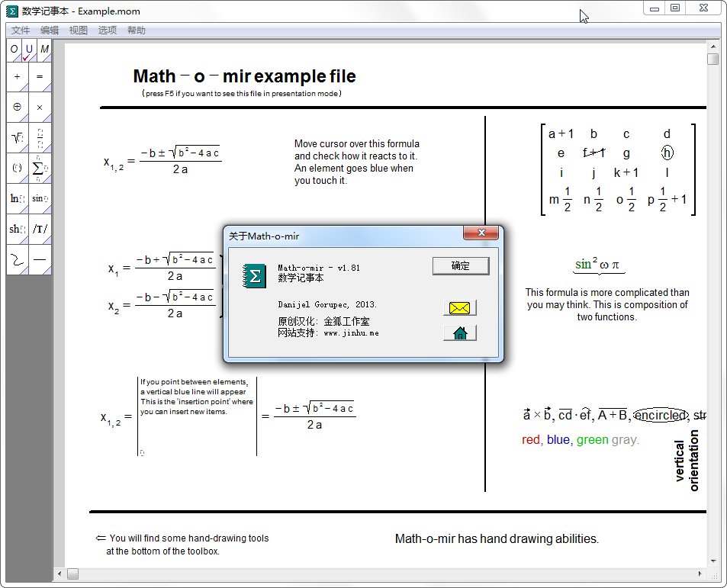Select the sin function tool
The width and height of the screenshot is (727, 588).
(40, 199)
